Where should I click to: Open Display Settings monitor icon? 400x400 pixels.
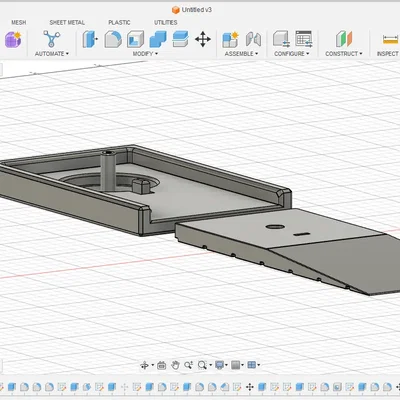(219, 365)
